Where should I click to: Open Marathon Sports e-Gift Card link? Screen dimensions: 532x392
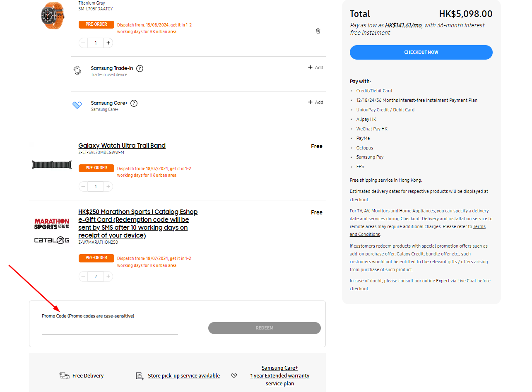coord(138,224)
